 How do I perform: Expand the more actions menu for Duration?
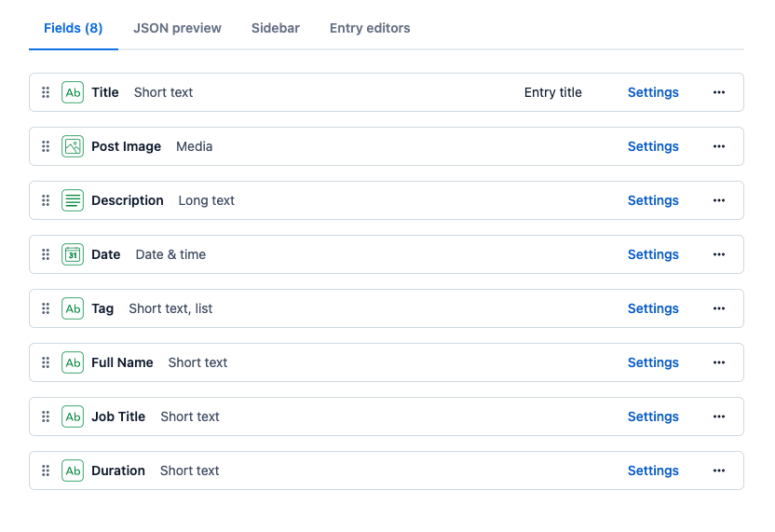coord(718,471)
